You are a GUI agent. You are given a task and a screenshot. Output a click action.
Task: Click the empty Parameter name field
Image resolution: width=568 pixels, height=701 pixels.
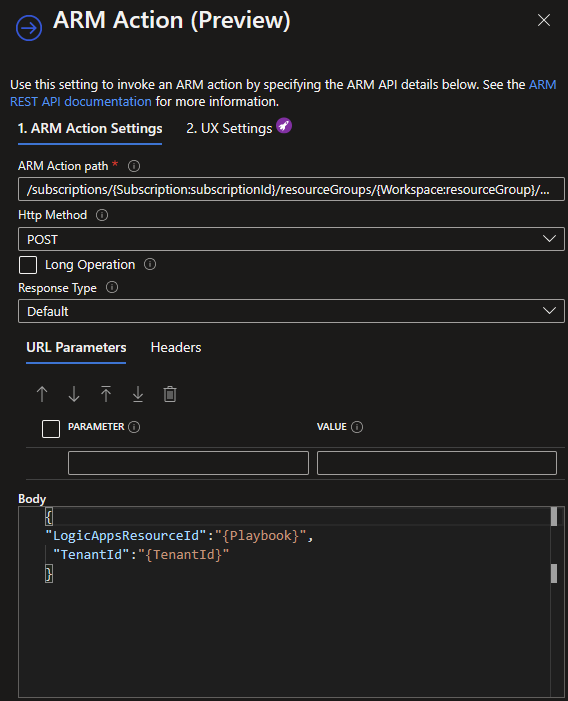click(188, 463)
